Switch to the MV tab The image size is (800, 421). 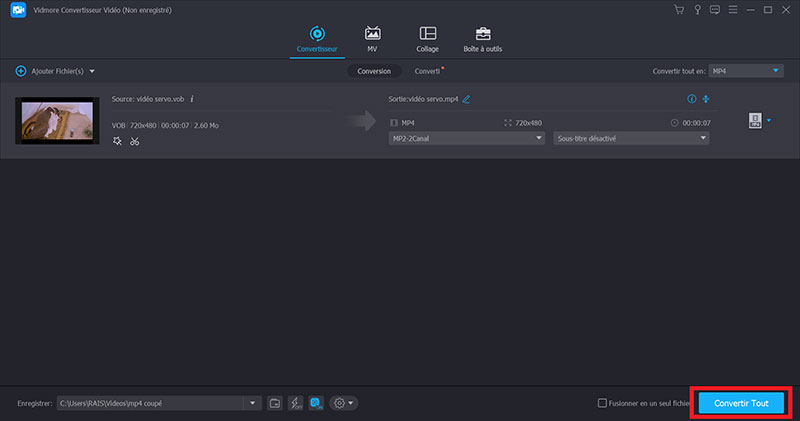(373, 39)
